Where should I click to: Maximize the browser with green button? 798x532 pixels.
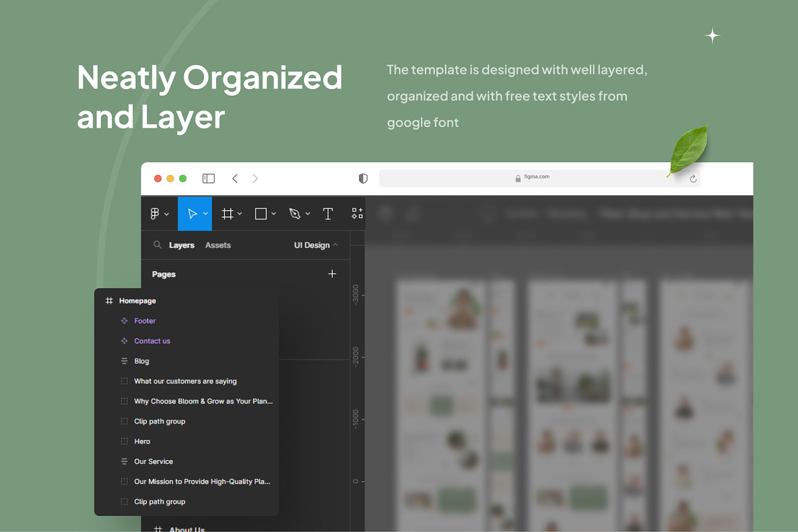pos(183,178)
